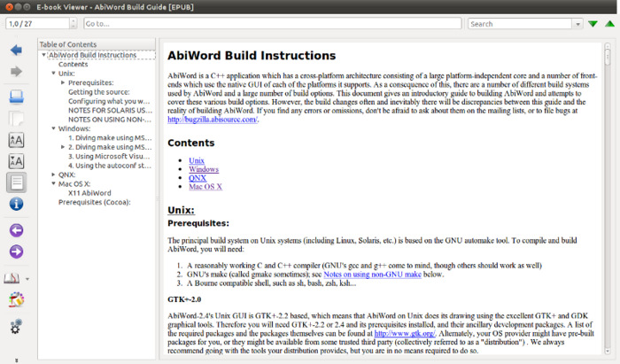Show book information via info icon
Screen dimensions: 620x364
pos(16,205)
